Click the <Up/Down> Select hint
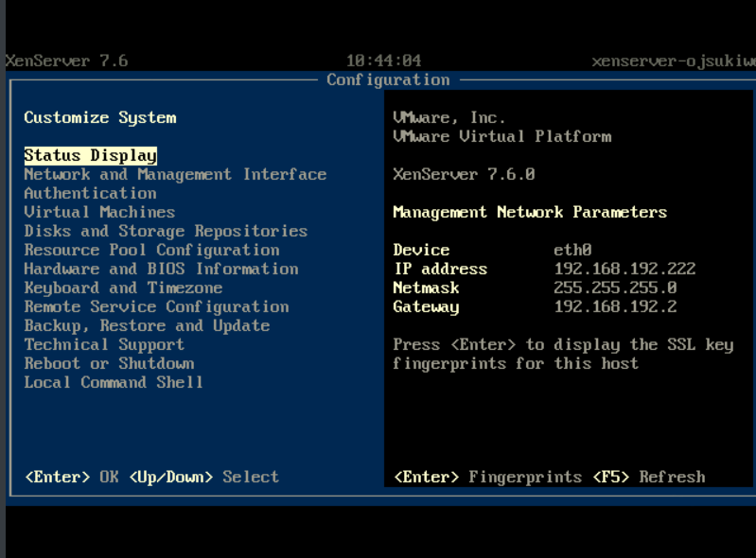756x558 pixels. [204, 477]
